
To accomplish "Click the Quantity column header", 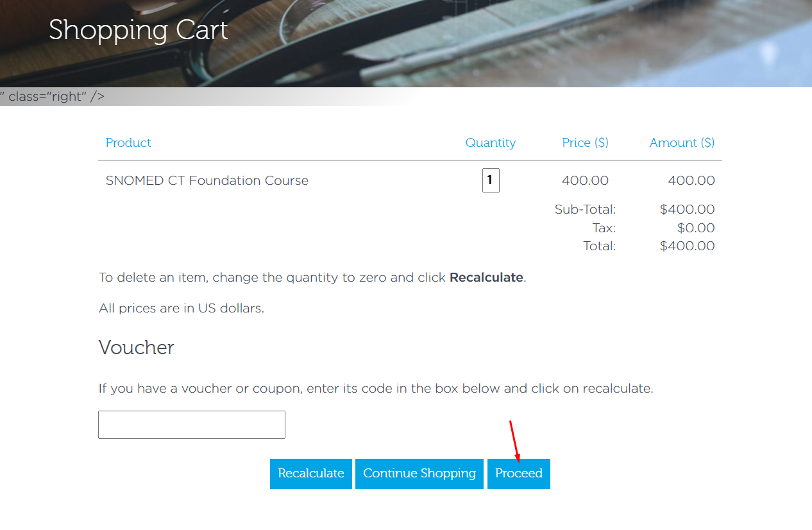I will pos(491,142).
